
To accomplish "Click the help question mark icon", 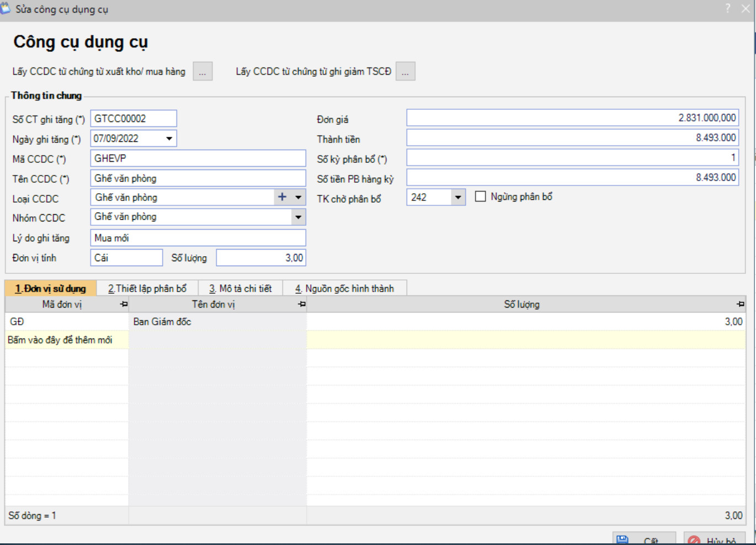I will (728, 8).
